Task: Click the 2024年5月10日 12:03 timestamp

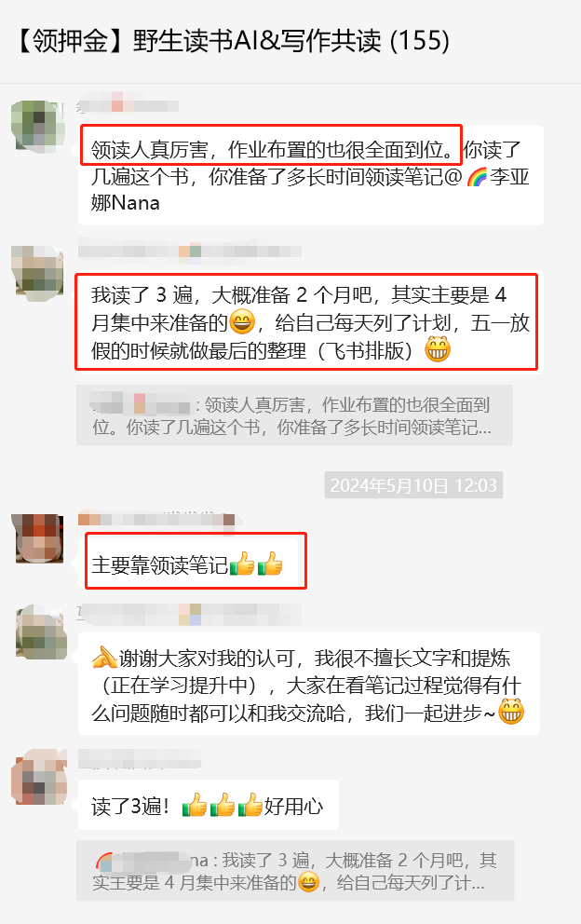Action: click(413, 485)
